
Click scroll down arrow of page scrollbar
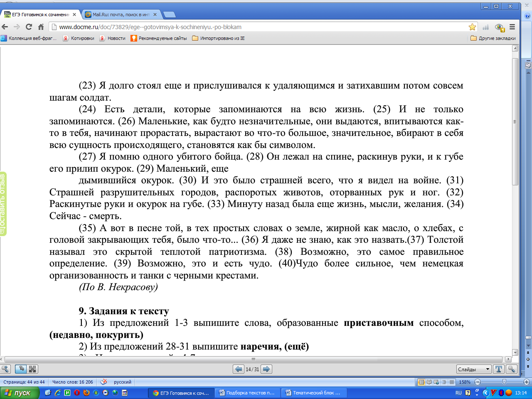pyautogui.click(x=515, y=352)
